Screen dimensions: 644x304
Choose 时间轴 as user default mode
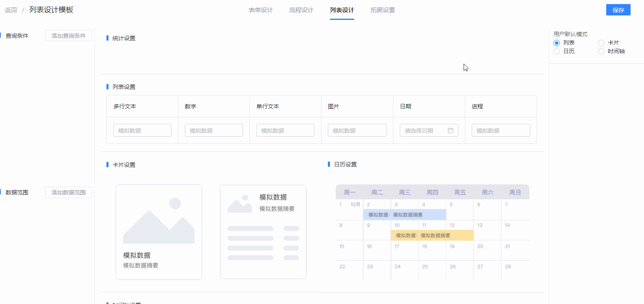point(601,52)
